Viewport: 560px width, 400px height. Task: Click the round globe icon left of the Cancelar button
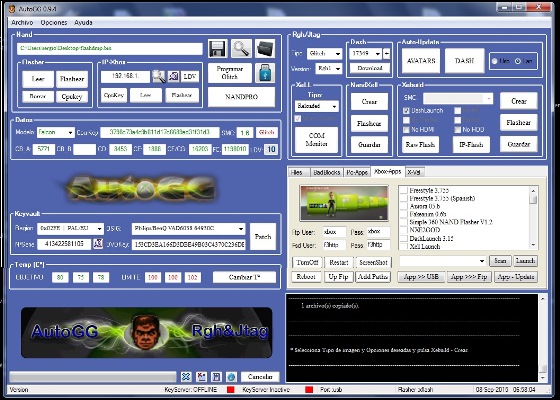231,376
